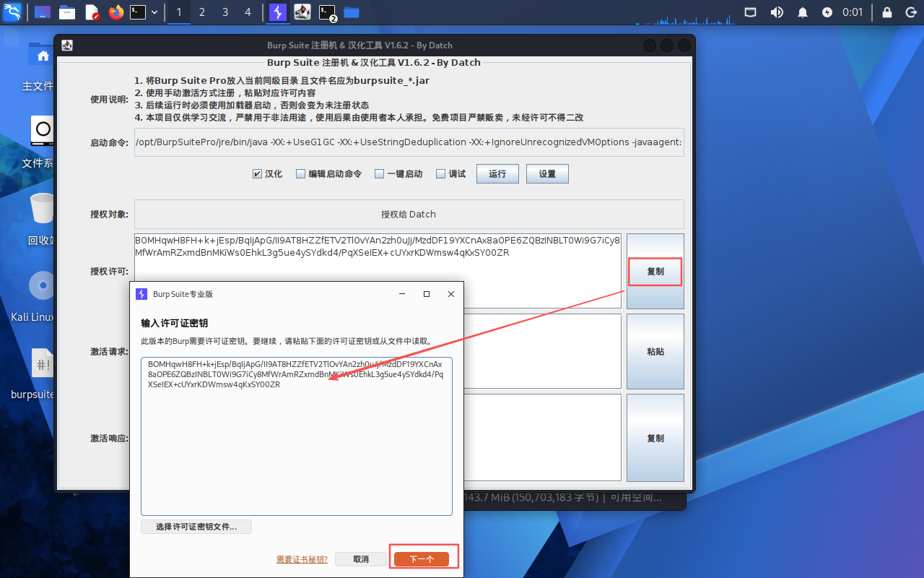Switch to workspace 4

point(248,12)
